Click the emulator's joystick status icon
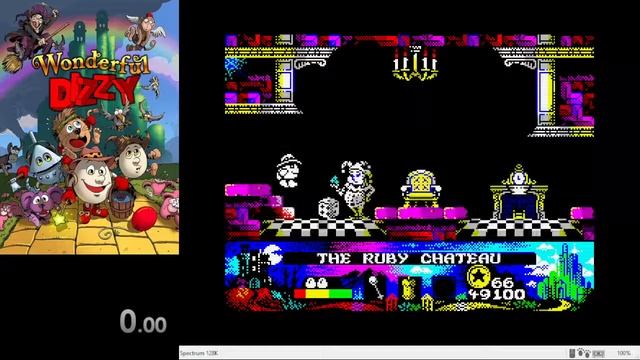Viewport: 640px width, 360px height. (x=584, y=353)
